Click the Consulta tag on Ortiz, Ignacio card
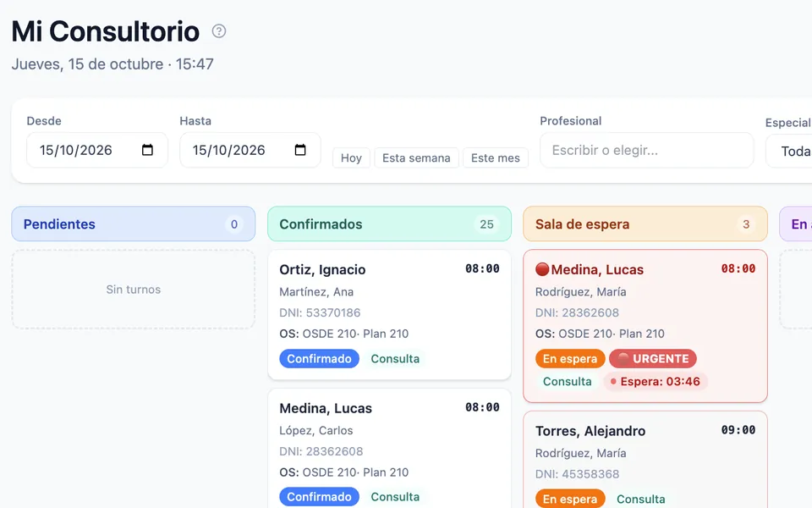Screen dimensions: 812x508 395,359
